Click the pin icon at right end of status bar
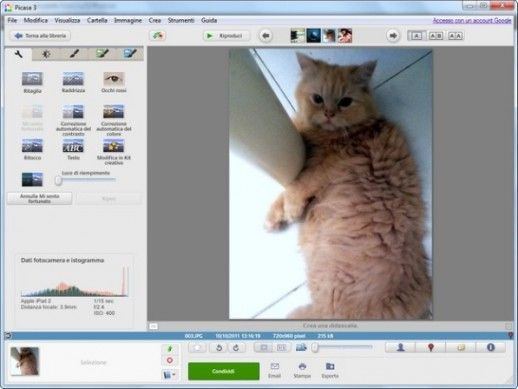 tap(510, 336)
